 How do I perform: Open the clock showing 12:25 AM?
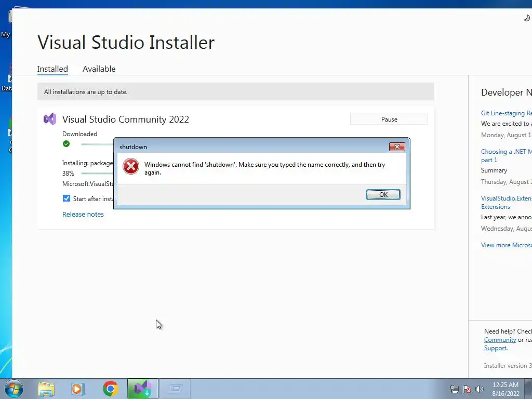tap(506, 389)
